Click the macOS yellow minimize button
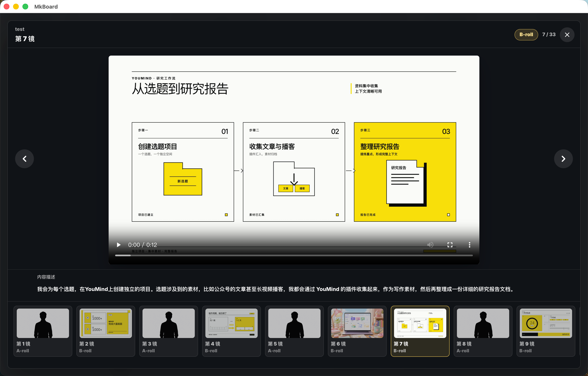 coord(16,7)
